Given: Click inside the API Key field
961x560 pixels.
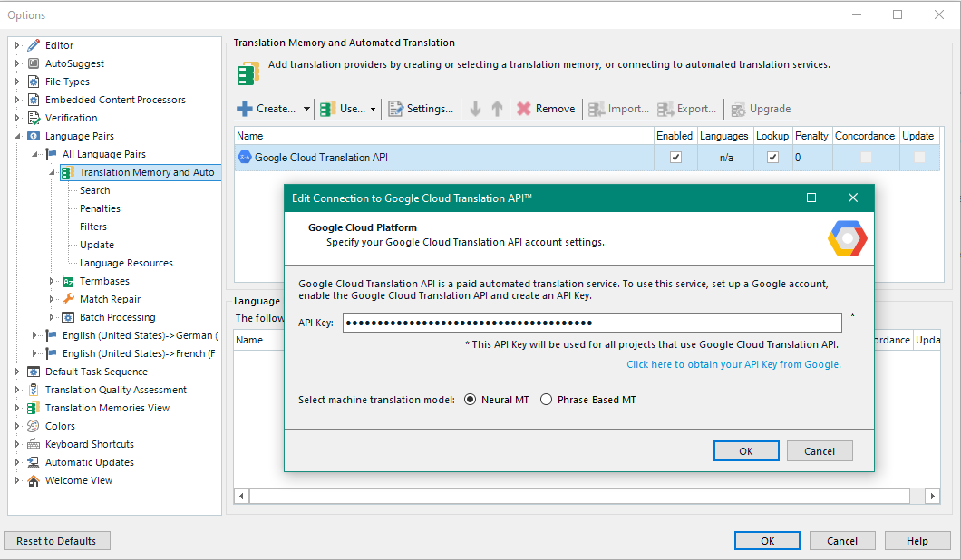Looking at the screenshot, I should pos(592,323).
